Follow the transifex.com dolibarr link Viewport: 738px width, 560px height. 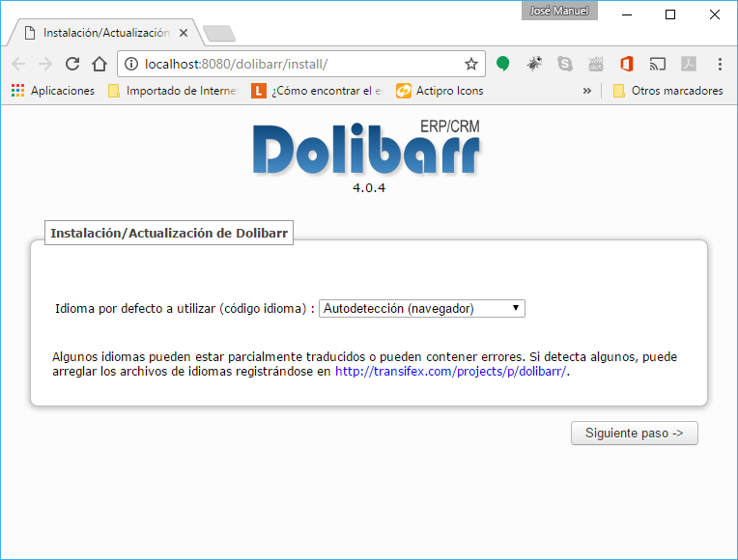tap(451, 372)
